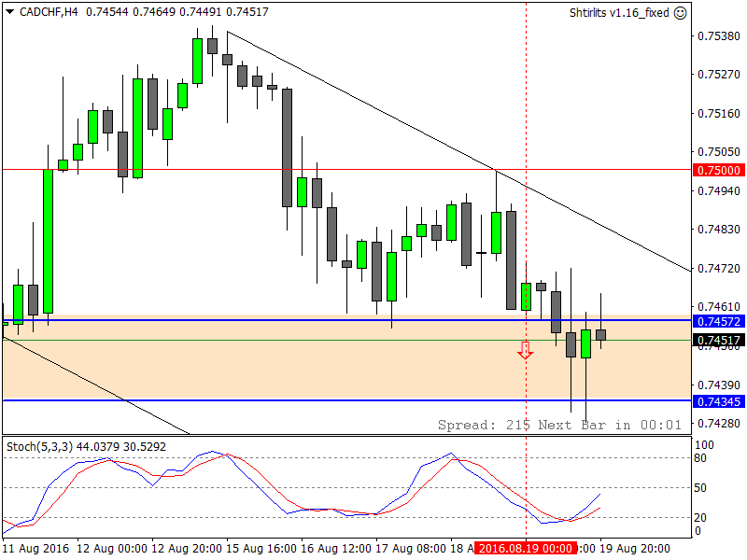Click the 19 Aug 20:00 time axis label

coord(635,548)
